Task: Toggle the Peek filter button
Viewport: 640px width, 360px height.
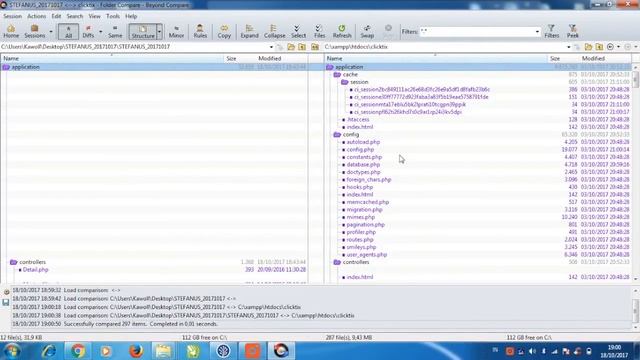Action: [573, 31]
